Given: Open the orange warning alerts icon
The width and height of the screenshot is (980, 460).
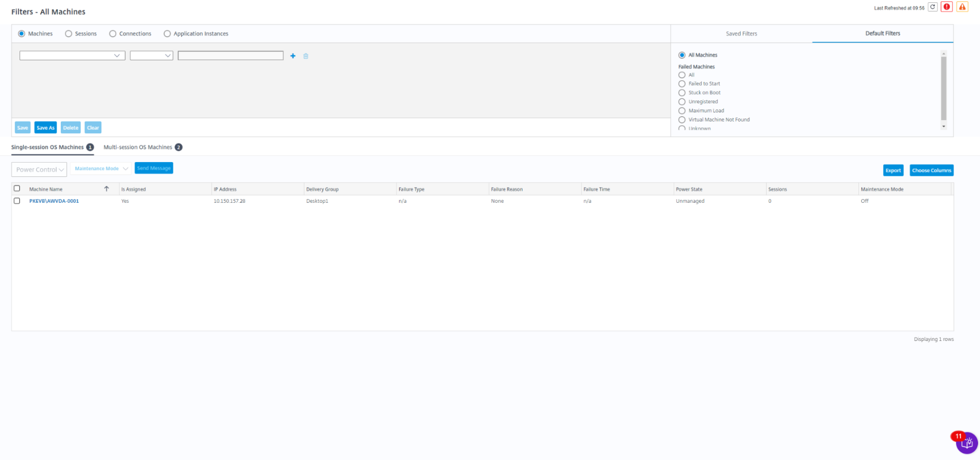Looking at the screenshot, I should [962, 7].
